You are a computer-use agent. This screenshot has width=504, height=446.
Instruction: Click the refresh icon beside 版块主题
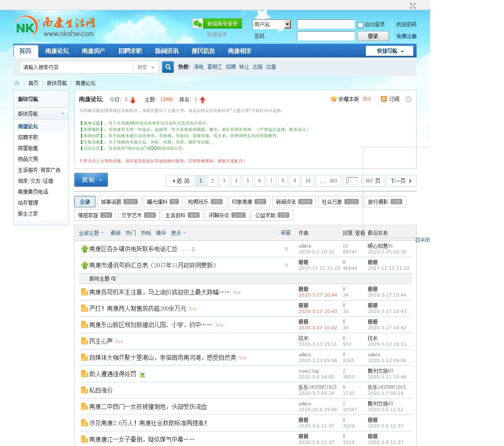pyautogui.click(x=113, y=279)
